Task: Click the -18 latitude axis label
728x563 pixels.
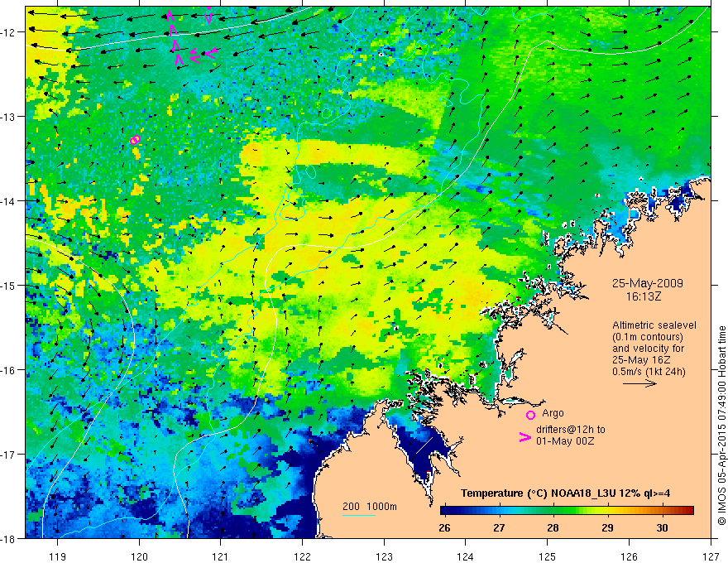Action: [x=8, y=538]
